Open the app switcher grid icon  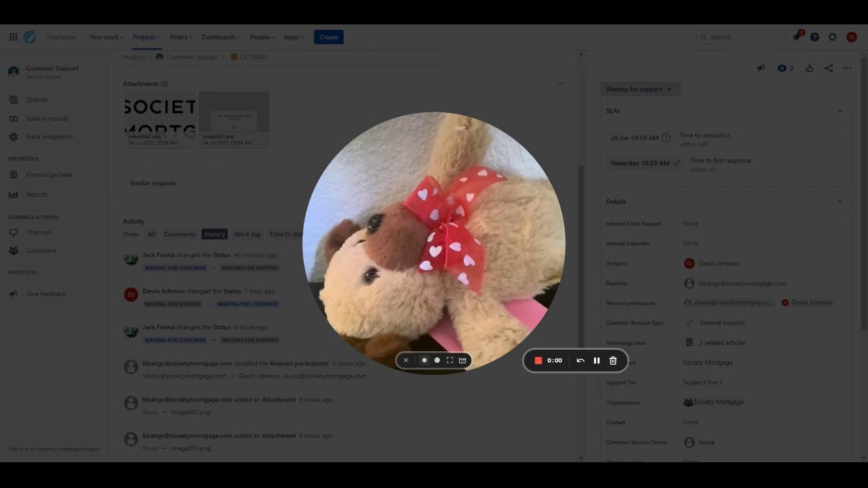pos(14,37)
